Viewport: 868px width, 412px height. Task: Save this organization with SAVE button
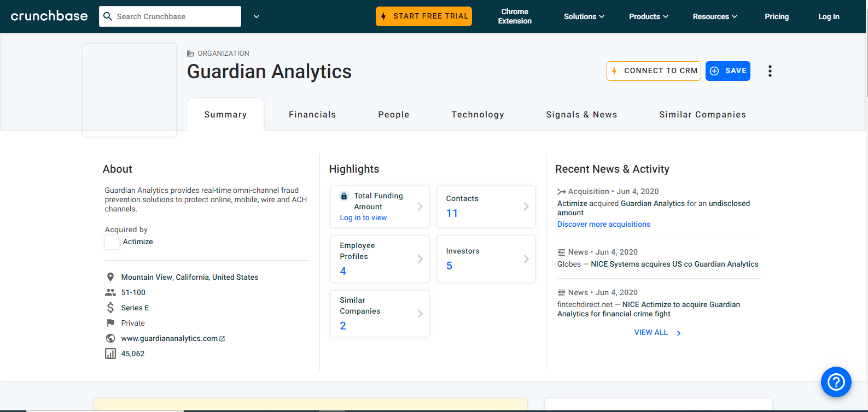click(x=728, y=71)
